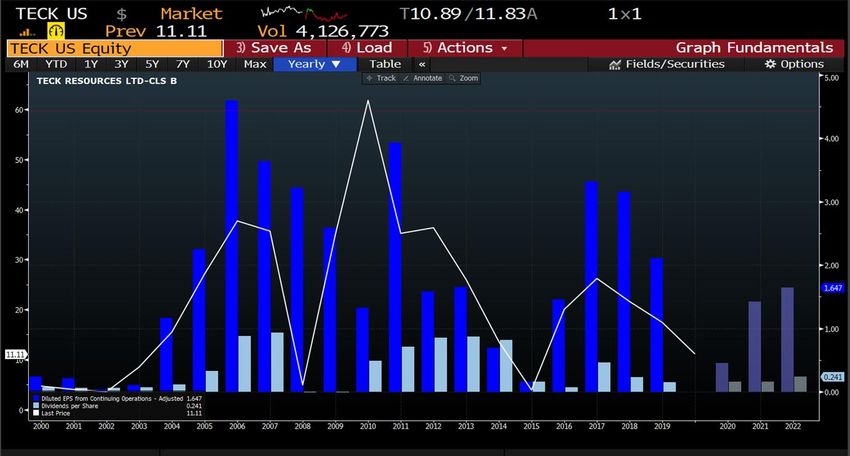Click the 2019 x-axis year label
Screen dimensions: 850x456
click(662, 426)
